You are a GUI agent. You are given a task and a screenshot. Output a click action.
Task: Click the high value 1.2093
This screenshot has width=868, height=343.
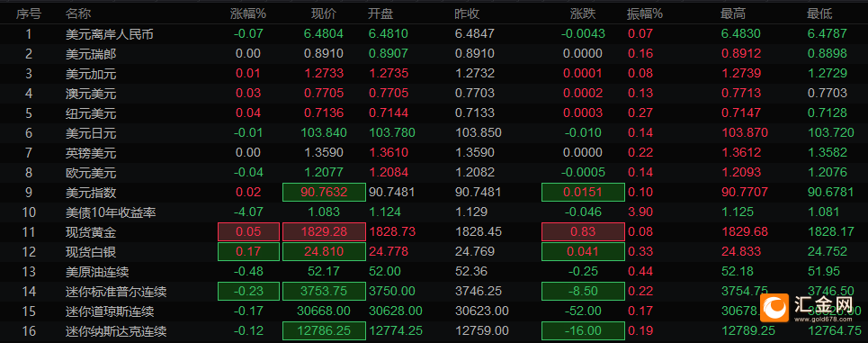pos(741,172)
